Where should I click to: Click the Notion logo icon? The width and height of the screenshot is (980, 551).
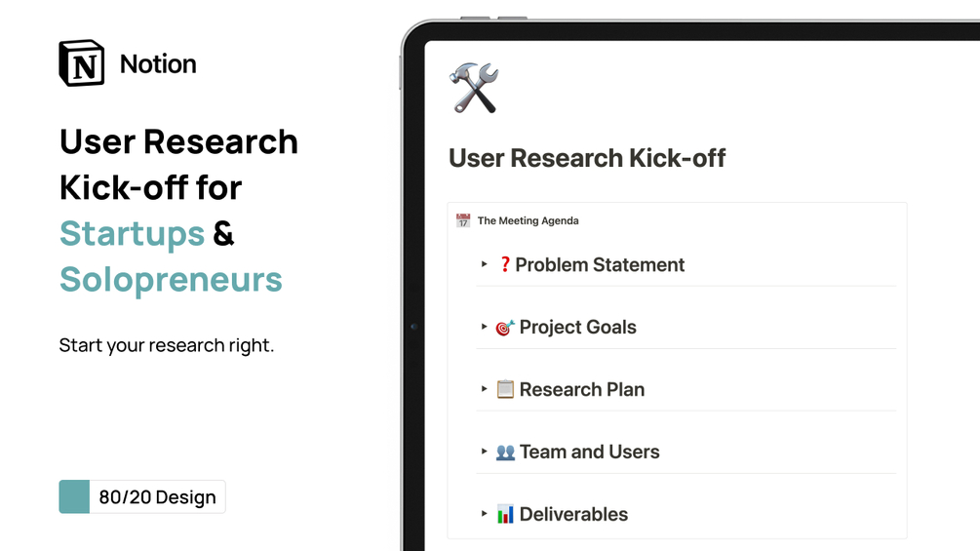pos(81,63)
